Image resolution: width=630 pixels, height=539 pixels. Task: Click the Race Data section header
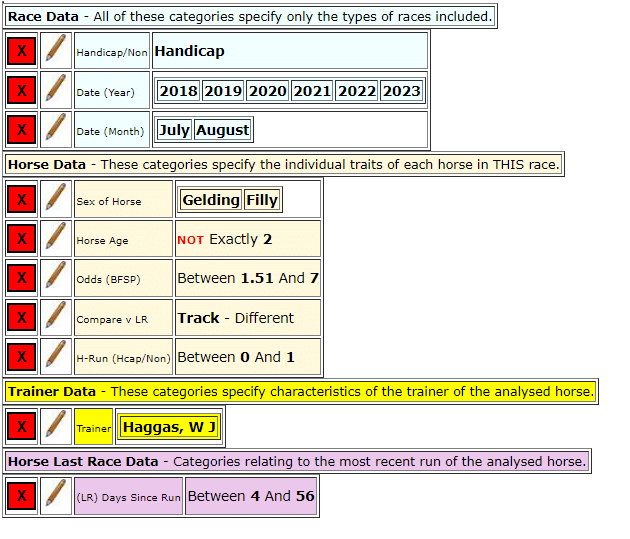tap(250, 16)
